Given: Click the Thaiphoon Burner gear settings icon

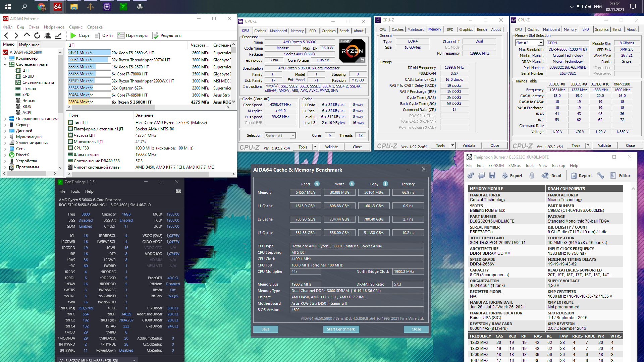Looking at the screenshot, I should 471,176.
